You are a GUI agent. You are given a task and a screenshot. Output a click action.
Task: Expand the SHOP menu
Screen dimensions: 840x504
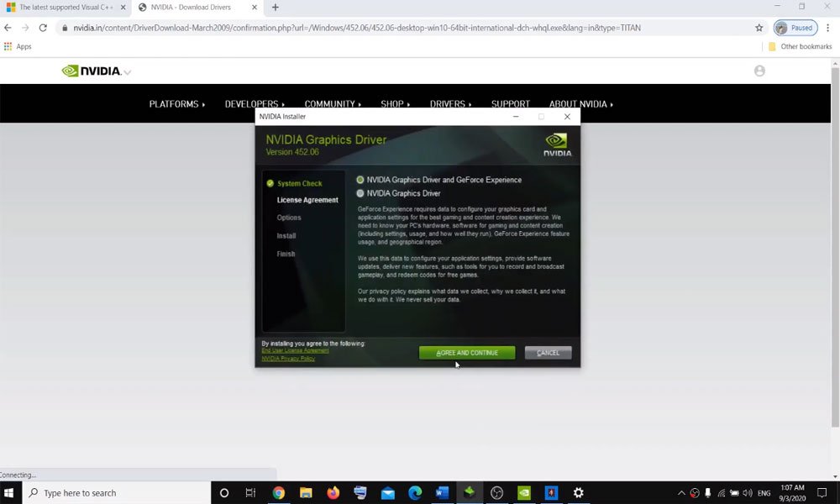395,104
